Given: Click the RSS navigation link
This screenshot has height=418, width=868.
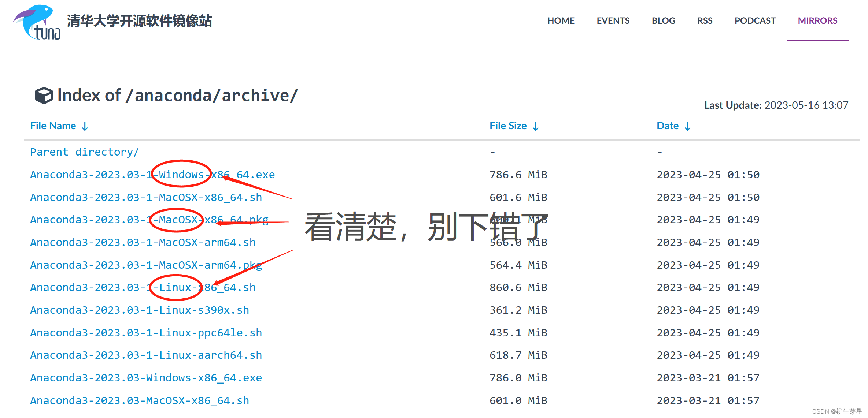Looking at the screenshot, I should [704, 21].
